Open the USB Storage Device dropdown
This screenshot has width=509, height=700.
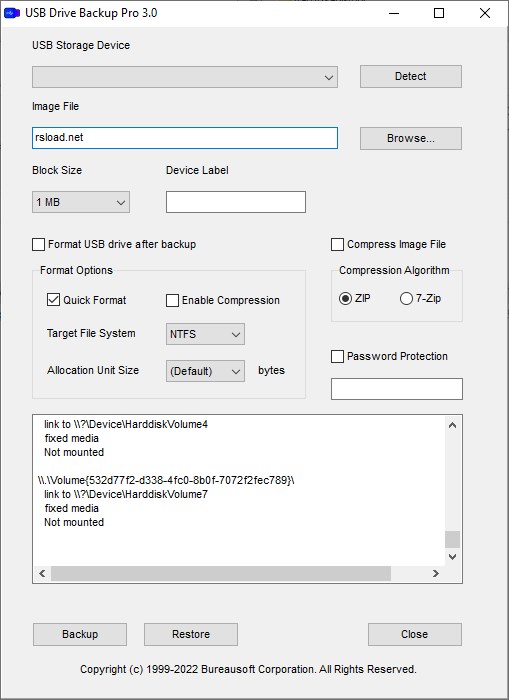tap(184, 77)
